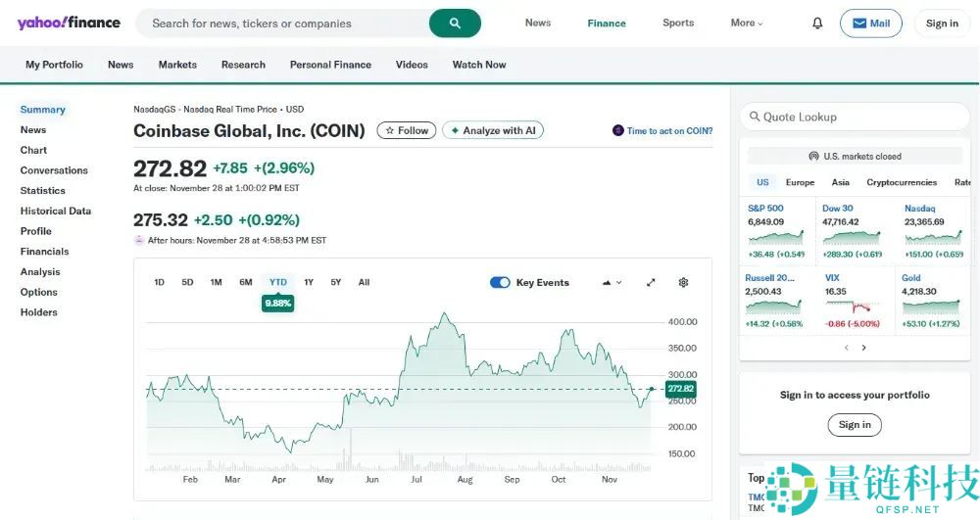
Task: Open the Personal Finance menu
Action: [x=330, y=65]
